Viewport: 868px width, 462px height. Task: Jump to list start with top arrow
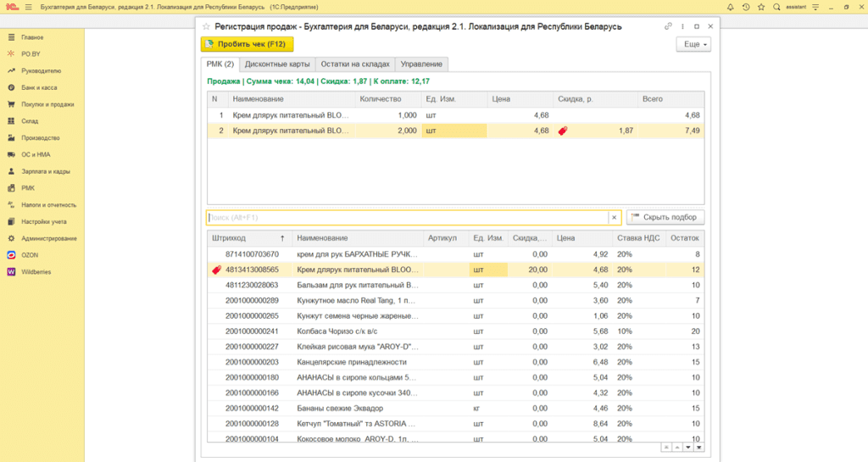tap(666, 448)
